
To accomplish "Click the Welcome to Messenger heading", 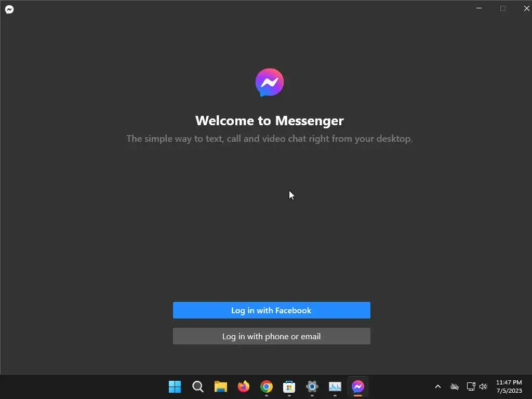I will (270, 121).
